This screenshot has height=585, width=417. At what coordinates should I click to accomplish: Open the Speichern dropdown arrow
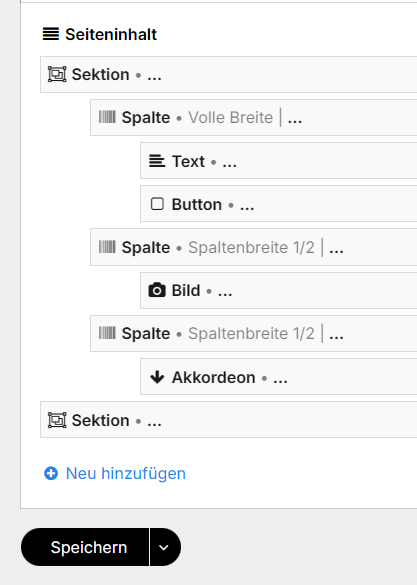(x=164, y=547)
